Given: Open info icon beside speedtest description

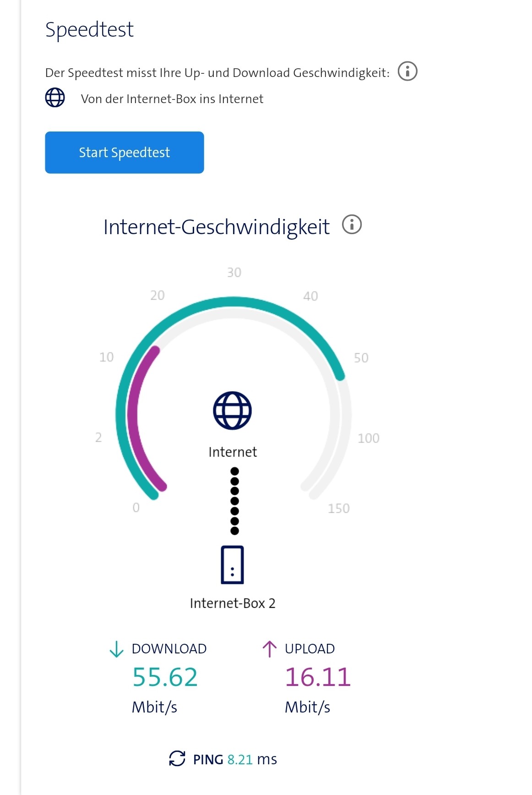Looking at the screenshot, I should [x=407, y=71].
